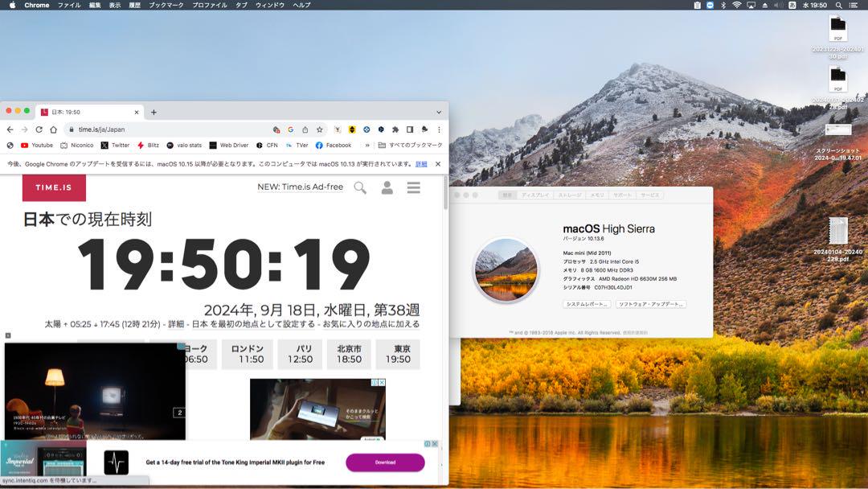Expand the Chrome tab search chevron
The height and width of the screenshot is (489, 868).
pyautogui.click(x=439, y=113)
